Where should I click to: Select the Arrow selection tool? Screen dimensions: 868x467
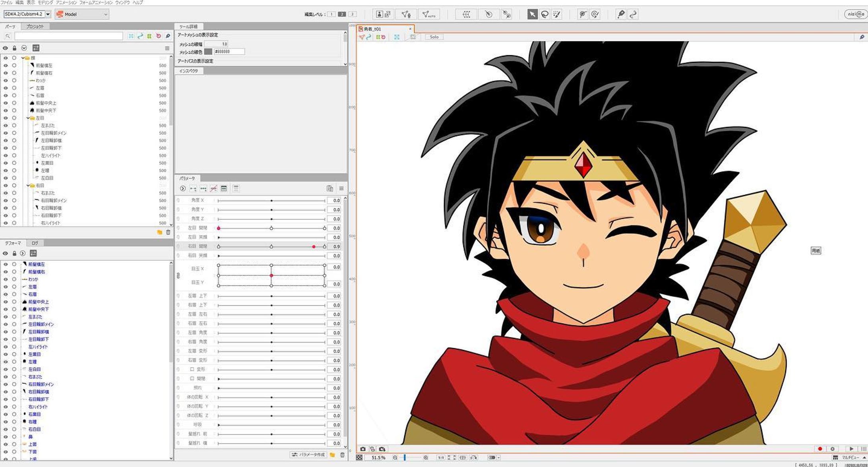532,14
